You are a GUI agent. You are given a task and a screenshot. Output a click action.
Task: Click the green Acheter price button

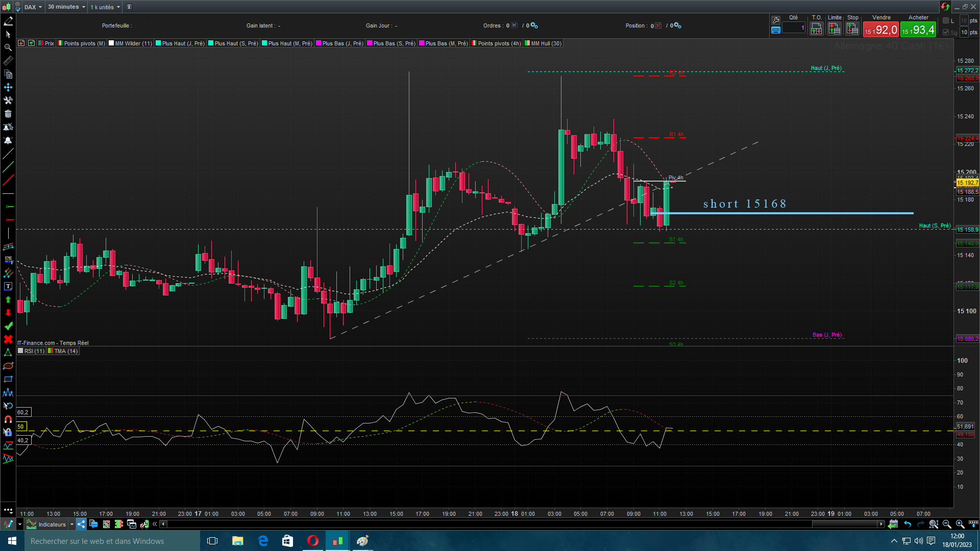click(918, 30)
